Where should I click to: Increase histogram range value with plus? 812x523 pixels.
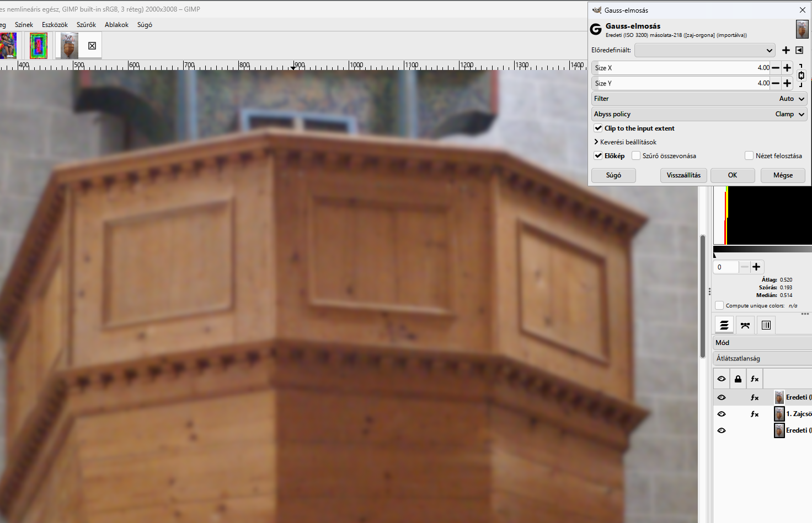756,267
